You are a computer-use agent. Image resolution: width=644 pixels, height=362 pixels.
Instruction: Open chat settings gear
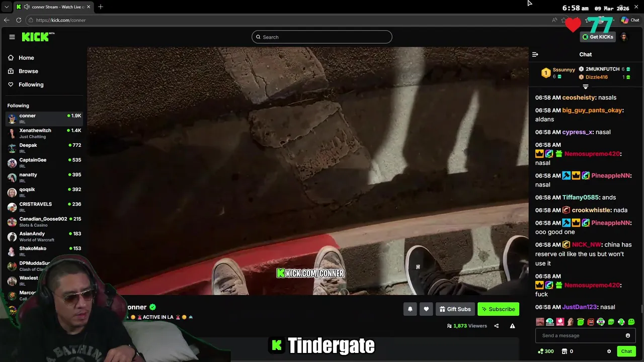pyautogui.click(x=609, y=351)
